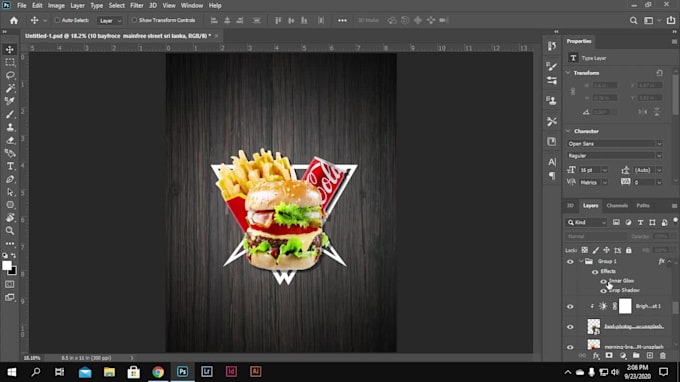Lock all layer attributes
The height and width of the screenshot is (382, 680).
[628, 250]
